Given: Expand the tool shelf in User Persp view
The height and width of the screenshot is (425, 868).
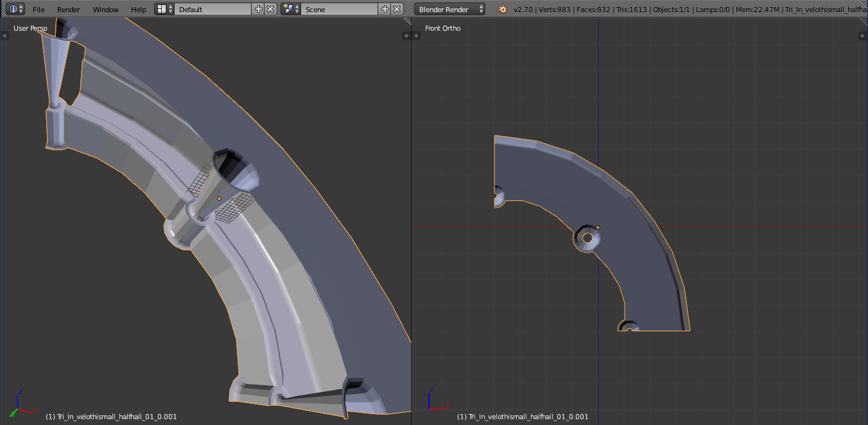Looking at the screenshot, I should click(x=4, y=36).
